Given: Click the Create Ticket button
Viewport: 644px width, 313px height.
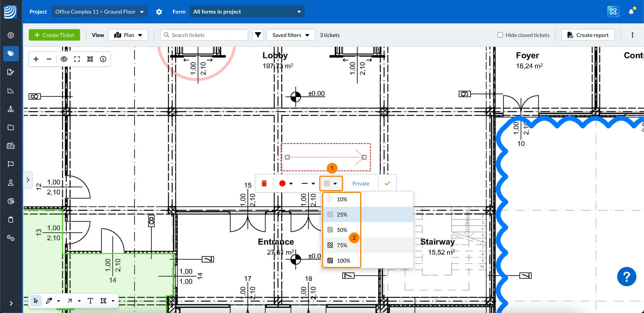Looking at the screenshot, I should (54, 35).
